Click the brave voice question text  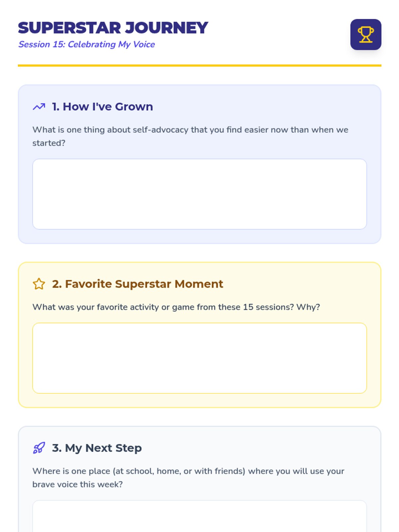(x=188, y=478)
